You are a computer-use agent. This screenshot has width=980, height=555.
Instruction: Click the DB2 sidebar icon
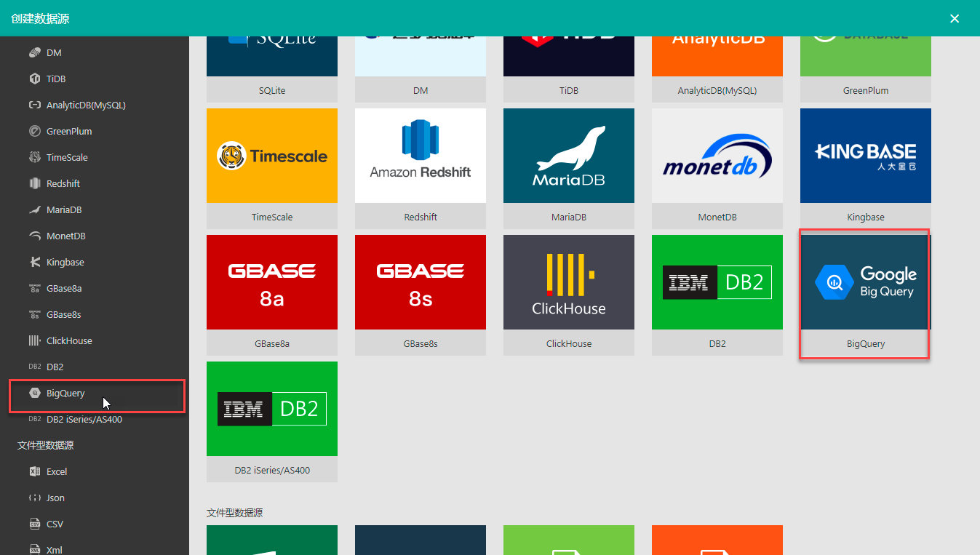34,367
